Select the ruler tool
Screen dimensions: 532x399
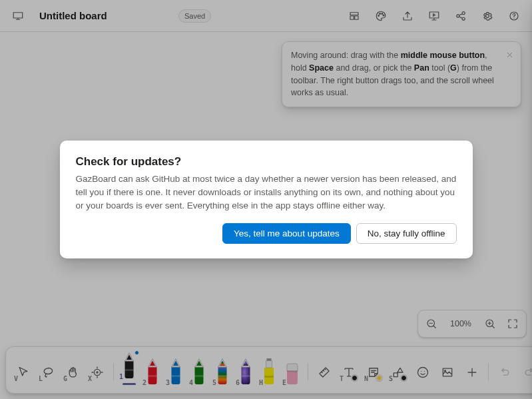pos(324,372)
